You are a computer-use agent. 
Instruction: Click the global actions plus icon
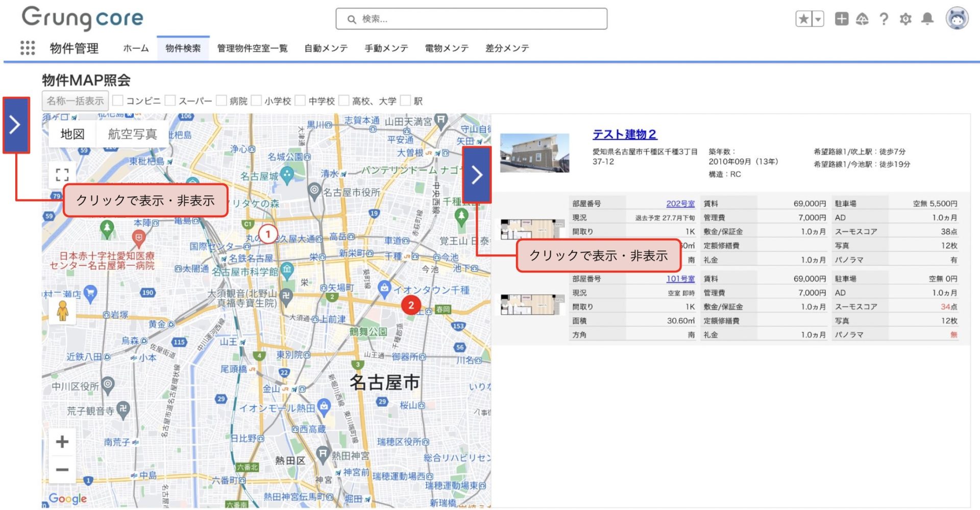tap(841, 19)
